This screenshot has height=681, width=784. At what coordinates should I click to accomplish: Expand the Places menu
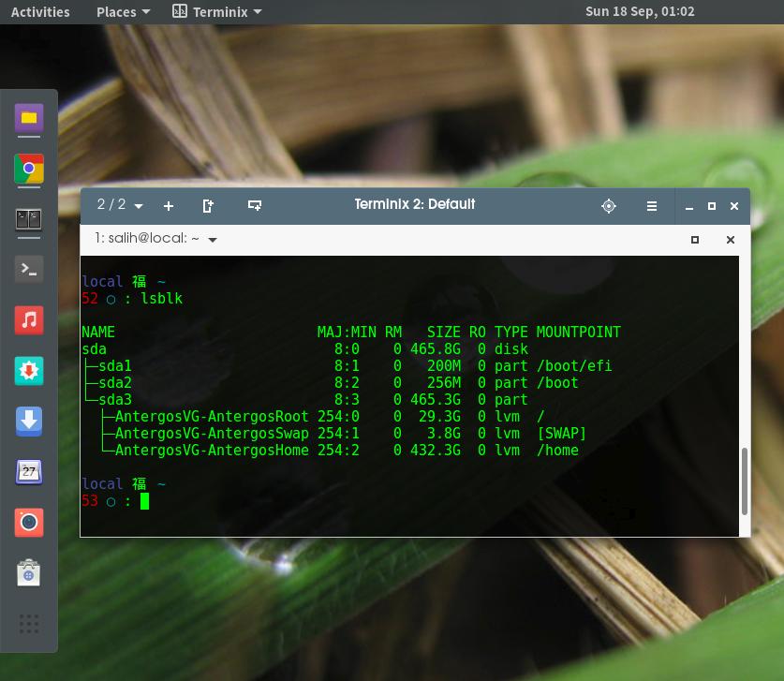[123, 12]
